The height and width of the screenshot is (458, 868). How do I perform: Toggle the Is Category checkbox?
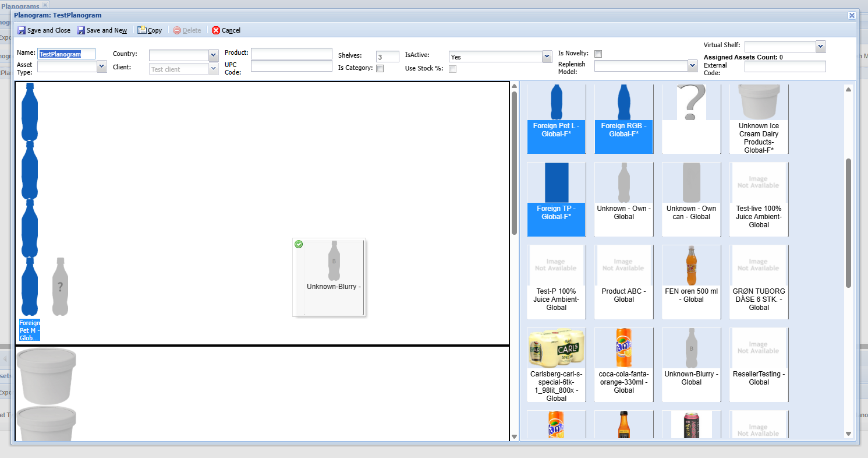tap(380, 68)
